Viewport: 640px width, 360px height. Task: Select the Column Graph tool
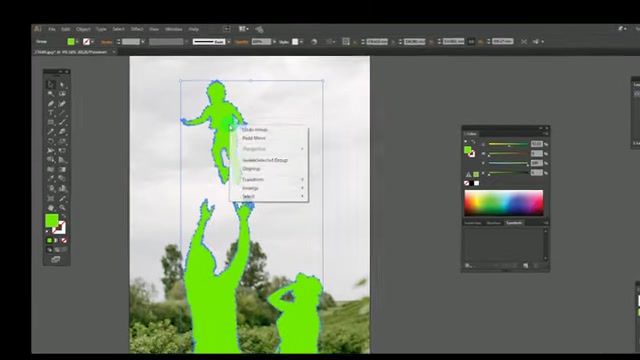point(62,189)
